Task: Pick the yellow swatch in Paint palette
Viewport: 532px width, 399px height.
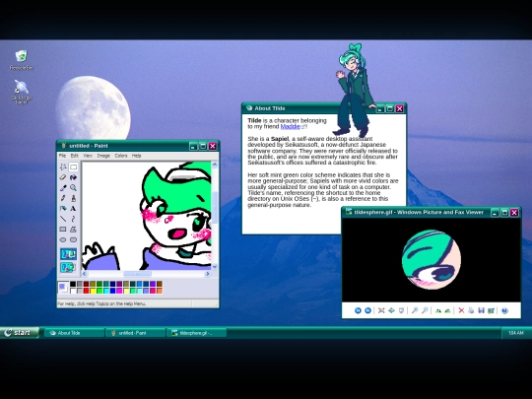Action: [x=93, y=291]
